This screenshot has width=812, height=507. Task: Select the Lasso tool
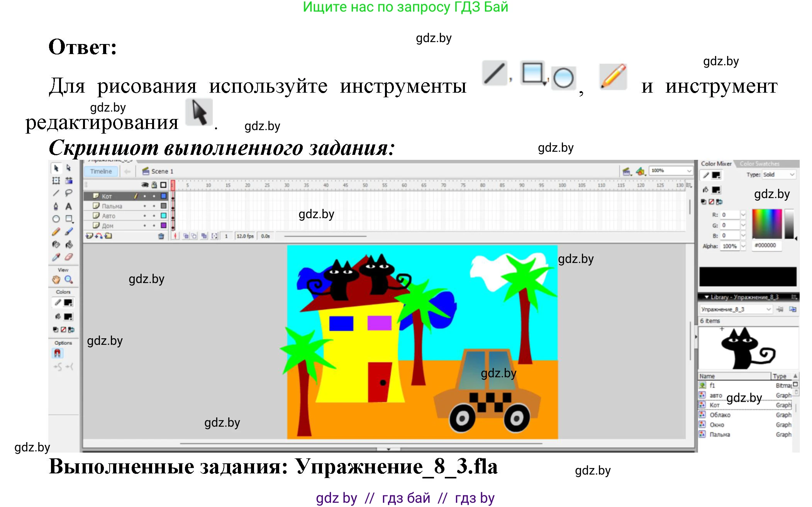pyautogui.click(x=68, y=193)
